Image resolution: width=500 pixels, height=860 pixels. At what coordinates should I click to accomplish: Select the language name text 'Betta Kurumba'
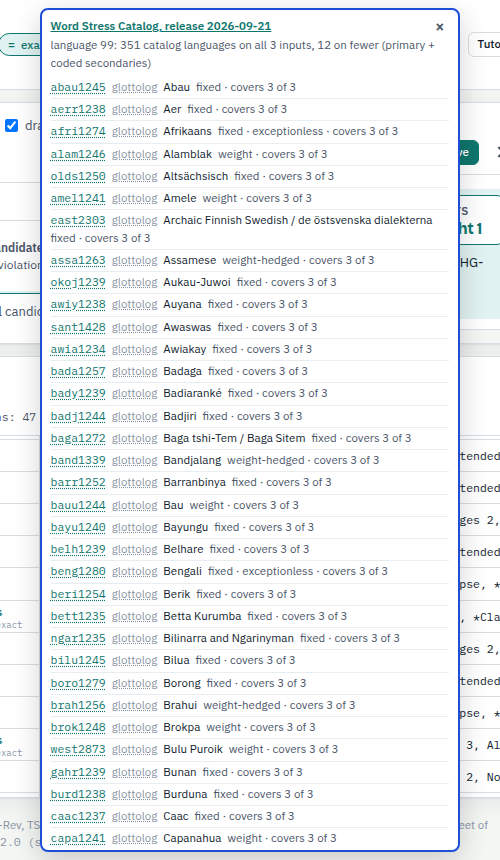202,615
